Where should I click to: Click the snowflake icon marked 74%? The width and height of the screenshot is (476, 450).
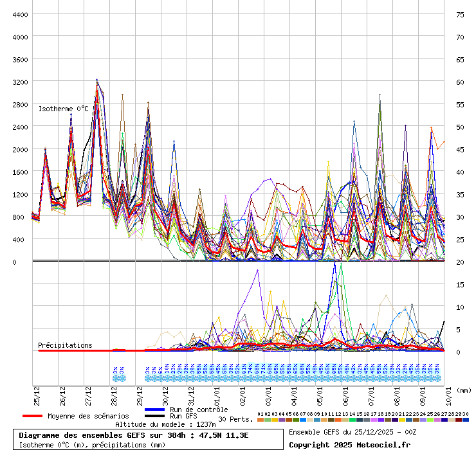tap(250, 378)
